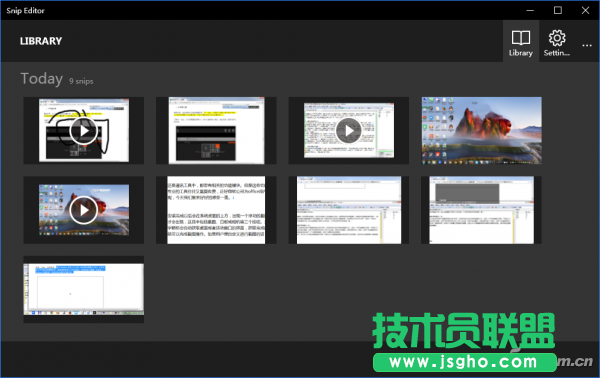Image resolution: width=600 pixels, height=378 pixels.
Task: Open the Chinese text paragraph snip
Action: coord(216,210)
